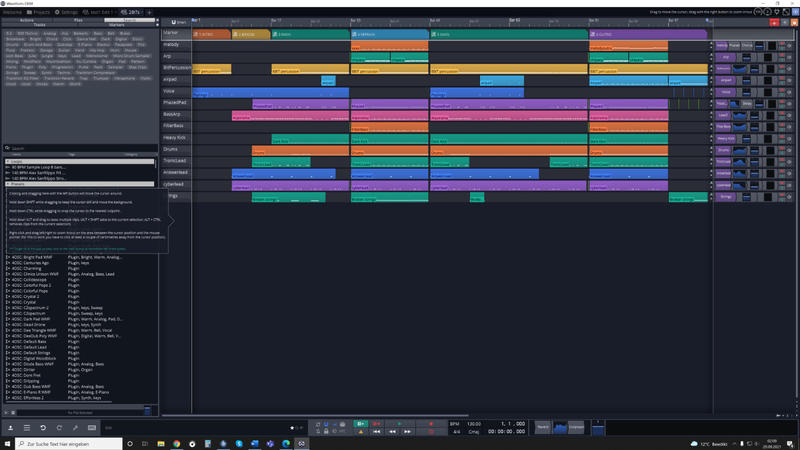Switch to the Projects tab
800x450 pixels.
tap(38, 12)
